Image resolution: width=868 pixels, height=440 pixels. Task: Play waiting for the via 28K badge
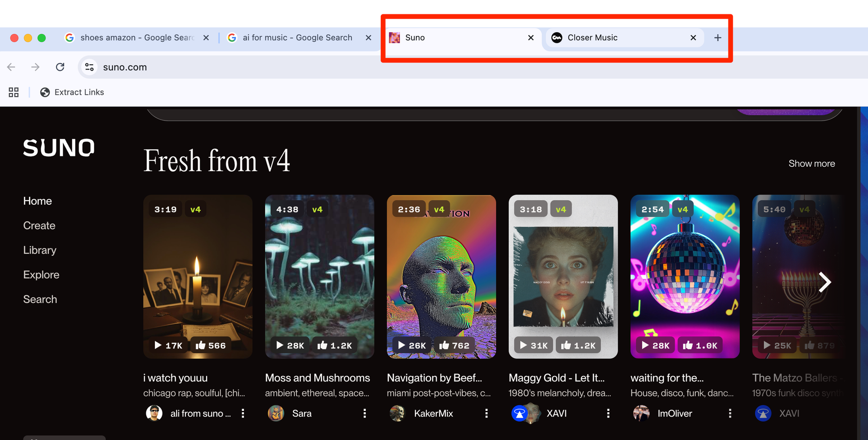tap(655, 345)
